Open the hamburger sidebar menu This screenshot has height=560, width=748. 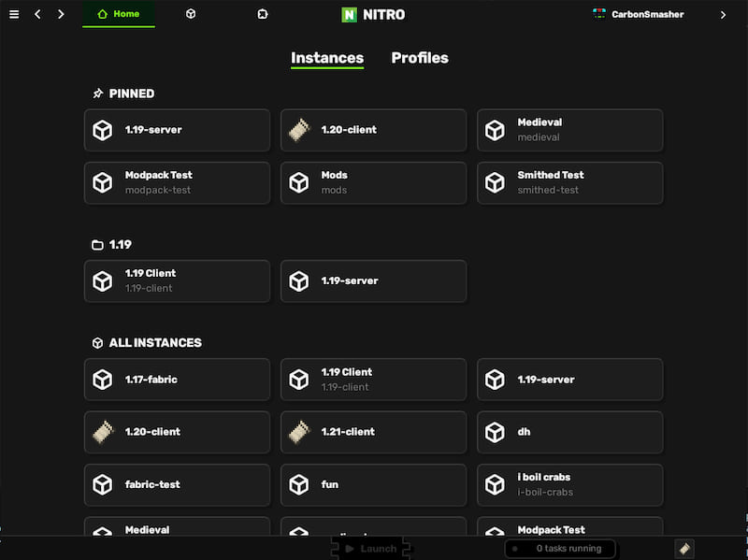click(13, 14)
